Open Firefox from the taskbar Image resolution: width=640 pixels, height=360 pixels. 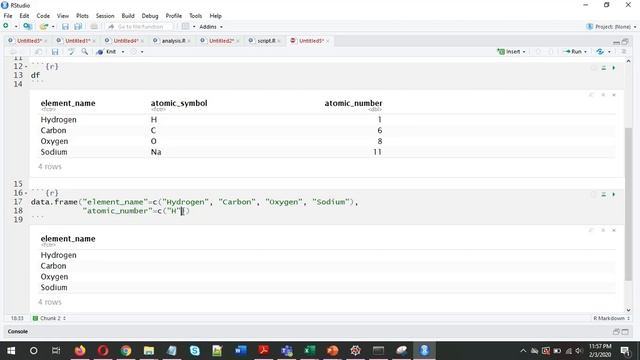point(80,351)
